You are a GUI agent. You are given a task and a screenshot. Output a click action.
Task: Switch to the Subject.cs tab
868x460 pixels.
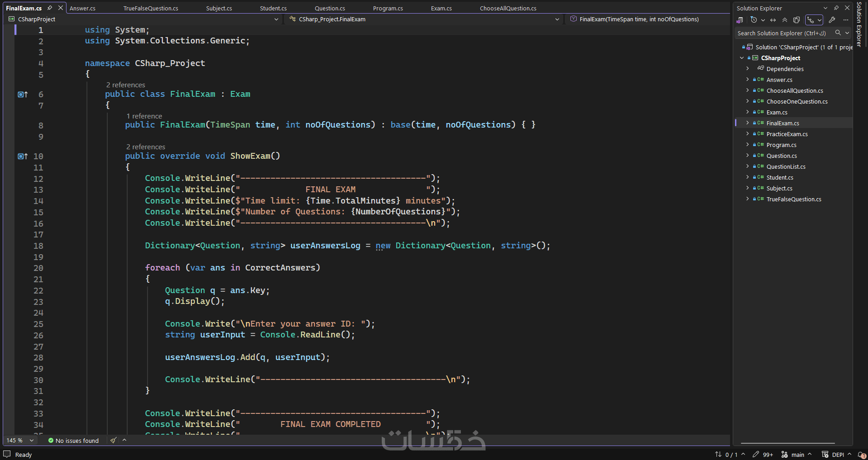click(219, 8)
